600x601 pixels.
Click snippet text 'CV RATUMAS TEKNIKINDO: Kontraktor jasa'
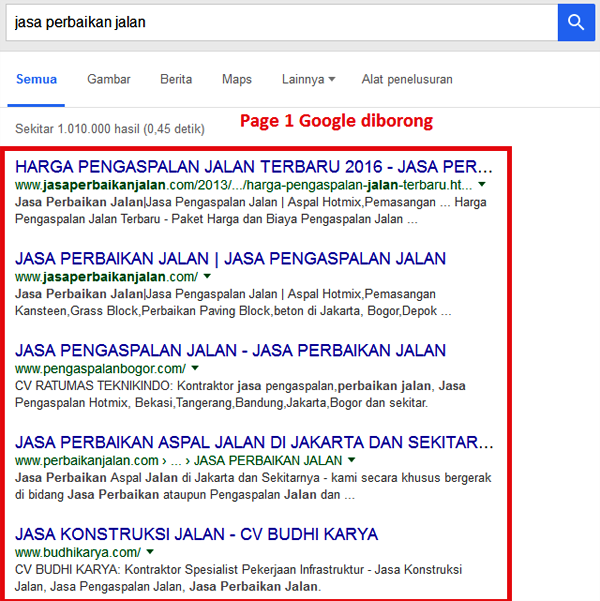click(x=138, y=386)
